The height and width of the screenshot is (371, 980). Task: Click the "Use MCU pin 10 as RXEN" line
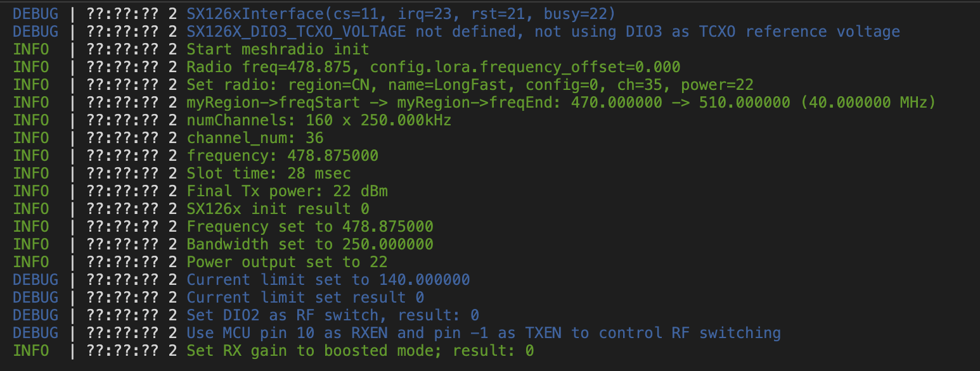click(x=483, y=333)
